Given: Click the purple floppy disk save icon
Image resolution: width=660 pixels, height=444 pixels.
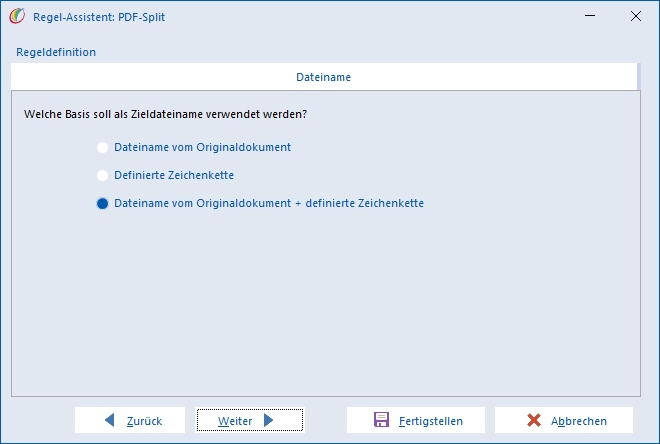Looking at the screenshot, I should click(x=381, y=420).
